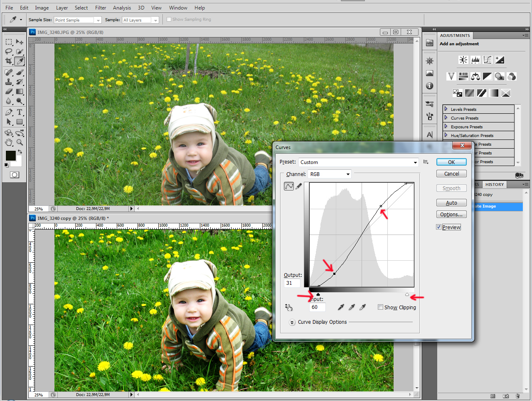This screenshot has height=401, width=532.
Task: Select the Blur tool
Action: 9,101
